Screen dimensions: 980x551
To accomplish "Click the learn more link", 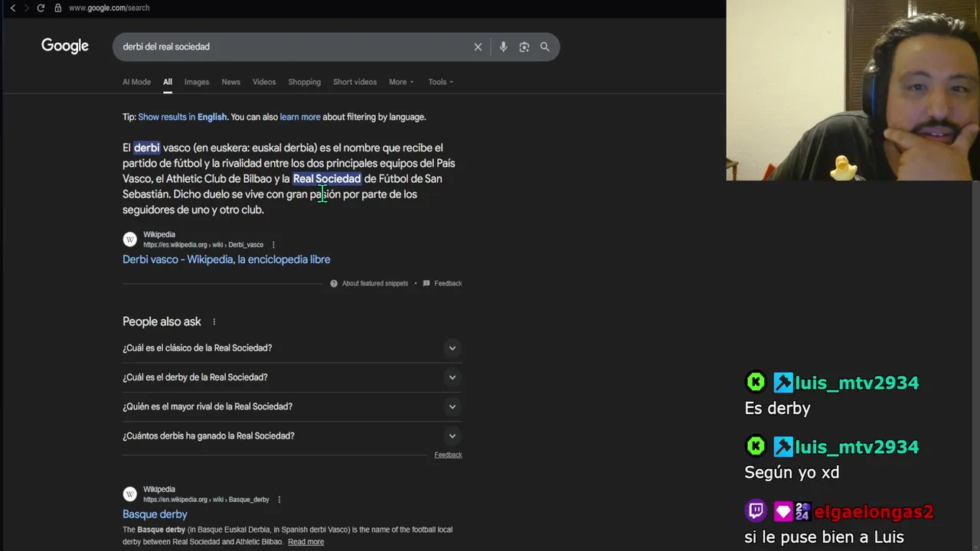I will click(x=300, y=117).
